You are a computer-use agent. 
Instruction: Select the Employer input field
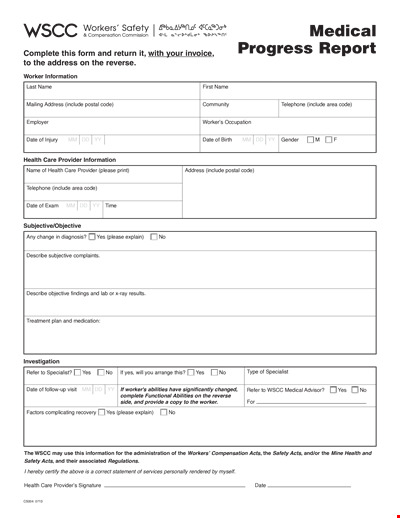(112, 126)
